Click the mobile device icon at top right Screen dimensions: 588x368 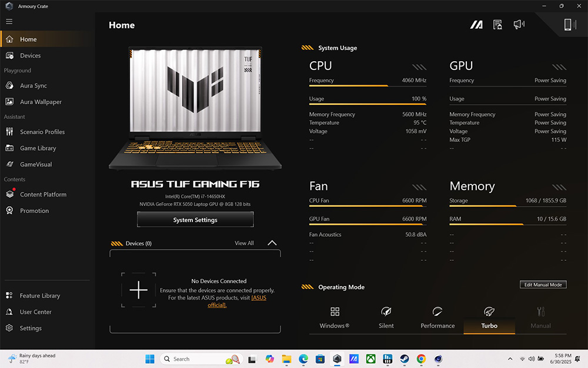569,25
